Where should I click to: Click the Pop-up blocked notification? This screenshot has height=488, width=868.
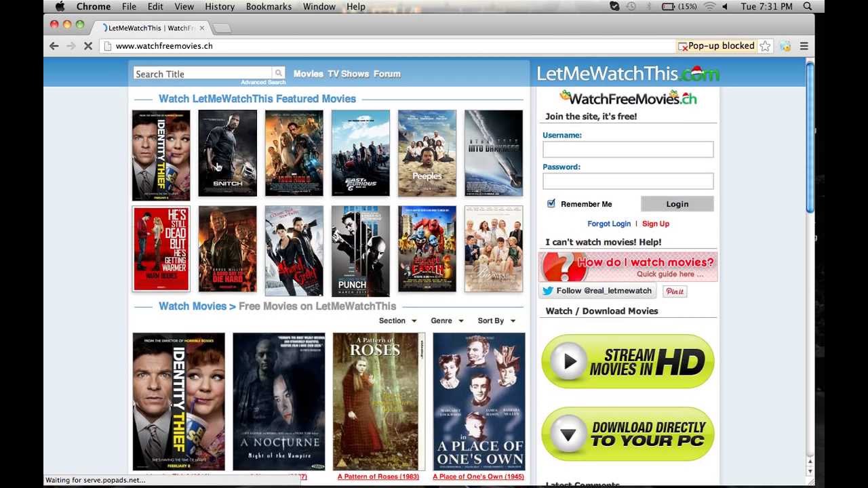[x=716, y=46]
